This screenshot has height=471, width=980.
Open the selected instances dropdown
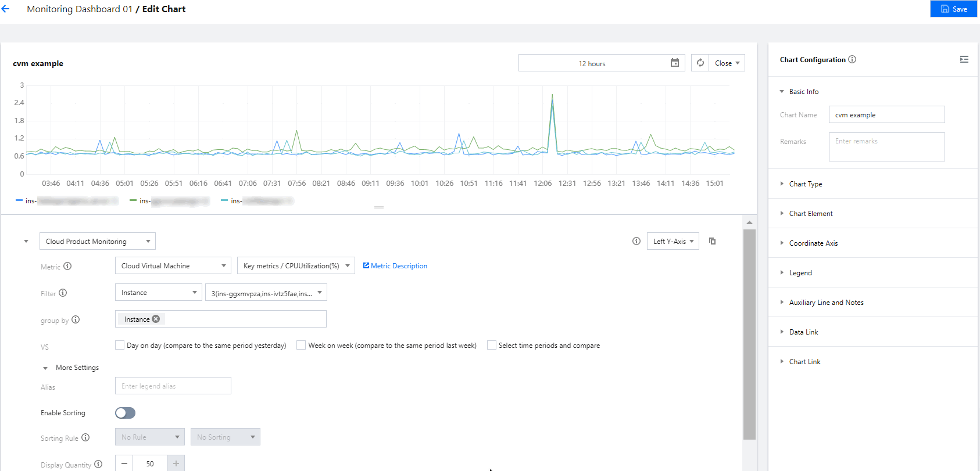[x=266, y=292]
